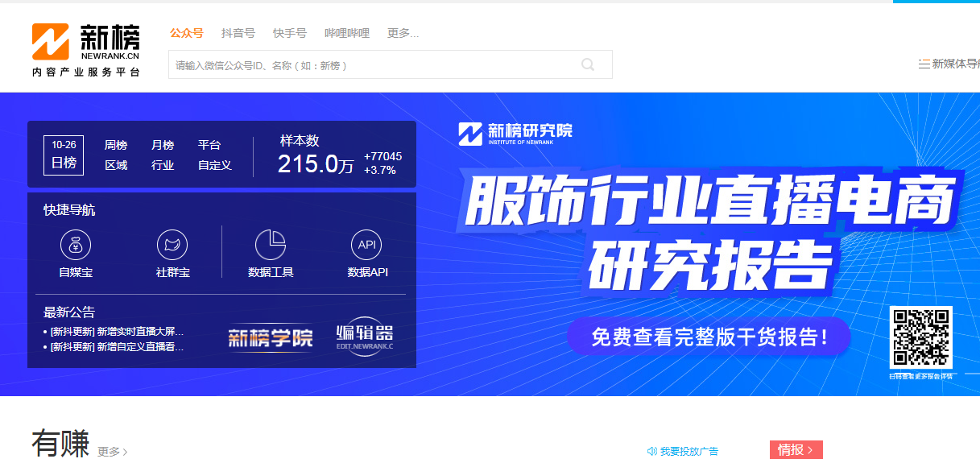Open the 周榜 weekly ranking
The image size is (980, 463).
point(116,145)
